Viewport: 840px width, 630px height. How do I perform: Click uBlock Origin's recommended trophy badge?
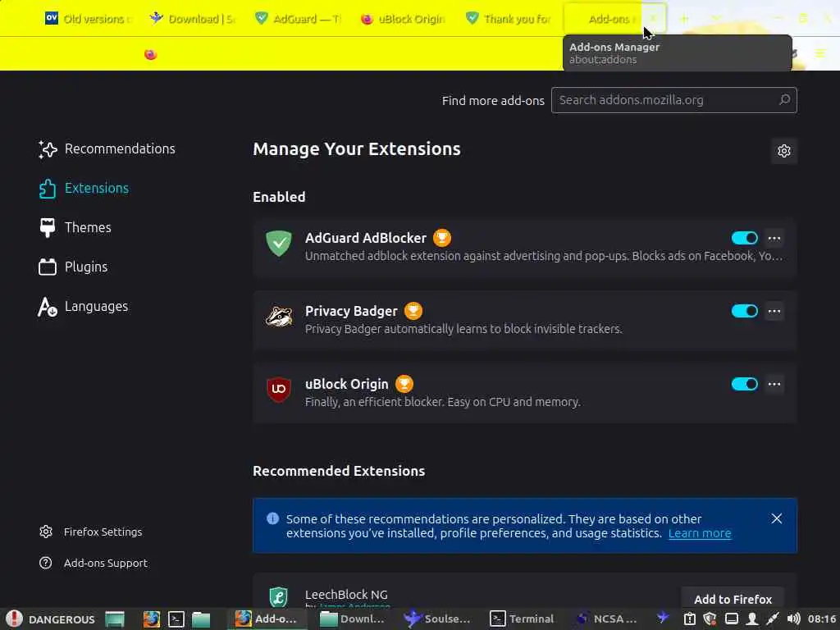pyautogui.click(x=404, y=384)
